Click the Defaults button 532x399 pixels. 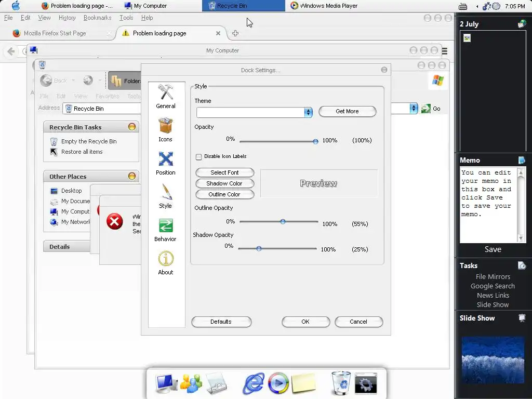[221, 322]
